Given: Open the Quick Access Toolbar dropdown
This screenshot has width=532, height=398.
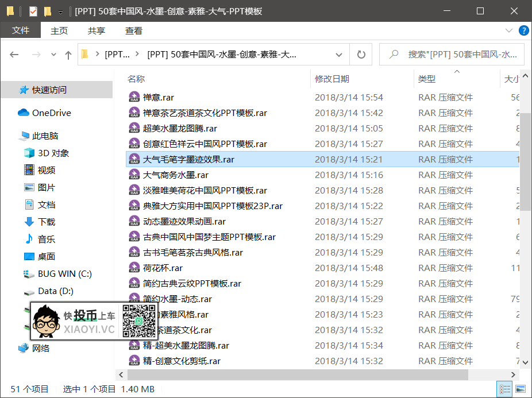Looking at the screenshot, I should pyautogui.click(x=60, y=10).
